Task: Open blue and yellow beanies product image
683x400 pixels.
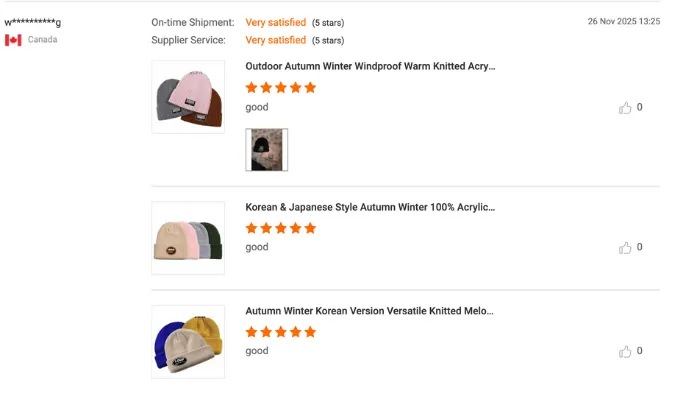Action: [188, 342]
